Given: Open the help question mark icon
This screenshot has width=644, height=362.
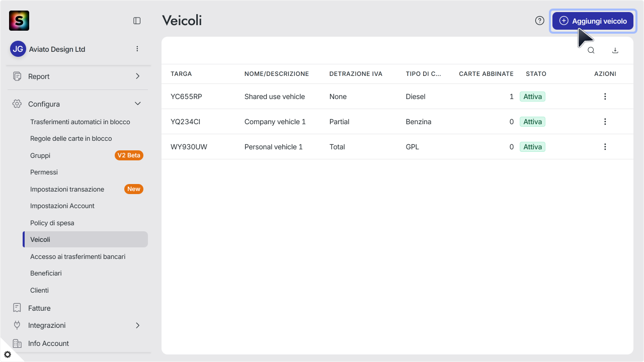Looking at the screenshot, I should click(540, 21).
